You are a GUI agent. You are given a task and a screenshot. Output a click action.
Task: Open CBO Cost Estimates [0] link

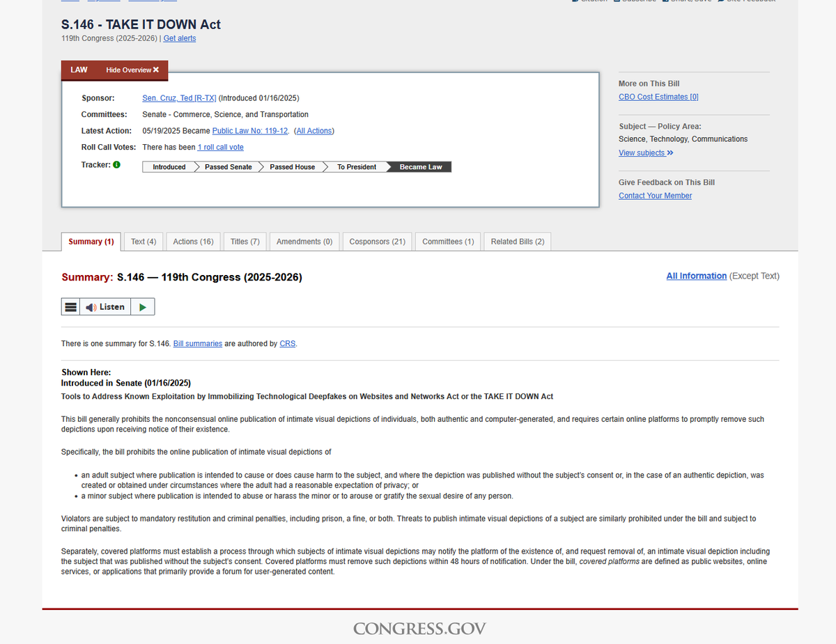coord(658,97)
